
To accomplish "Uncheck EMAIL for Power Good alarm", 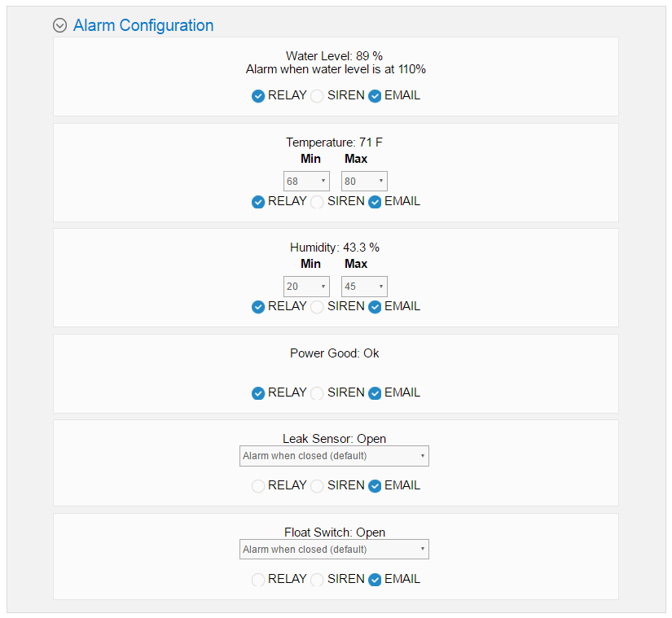I will (375, 393).
